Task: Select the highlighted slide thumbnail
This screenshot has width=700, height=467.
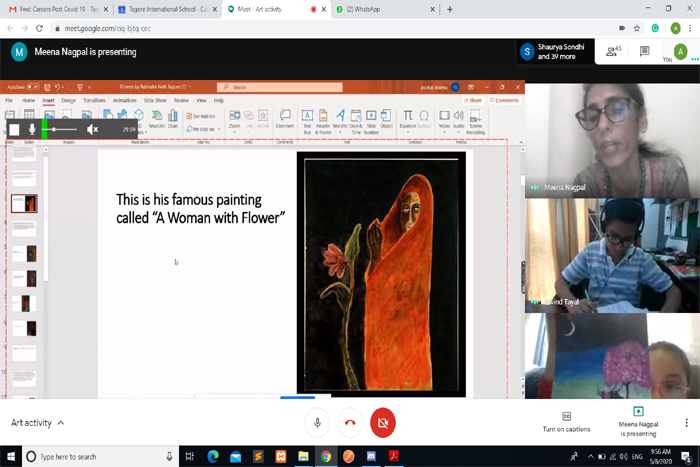Action: tap(24, 203)
